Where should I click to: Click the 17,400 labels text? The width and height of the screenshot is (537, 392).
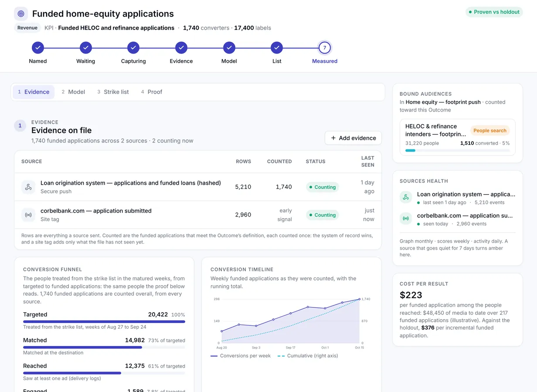click(252, 28)
